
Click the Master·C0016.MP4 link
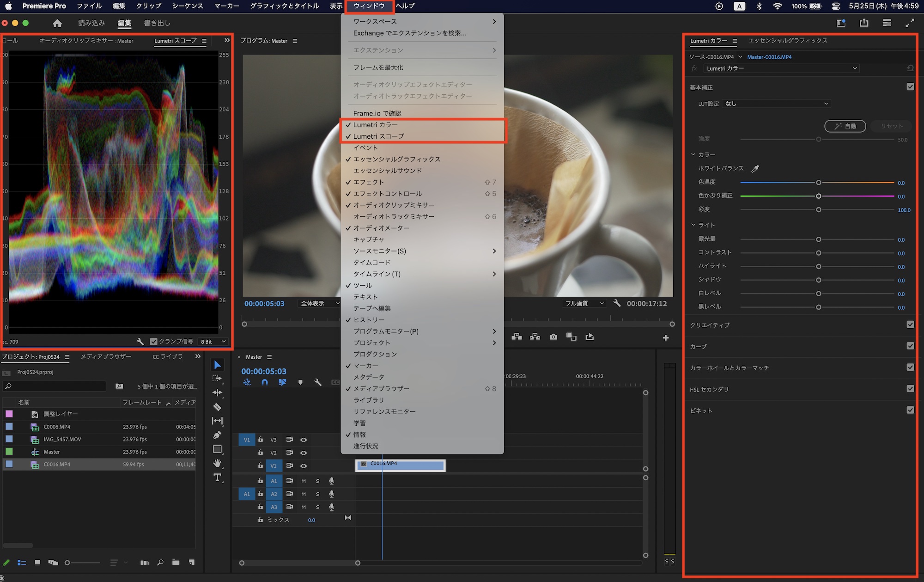pyautogui.click(x=770, y=57)
